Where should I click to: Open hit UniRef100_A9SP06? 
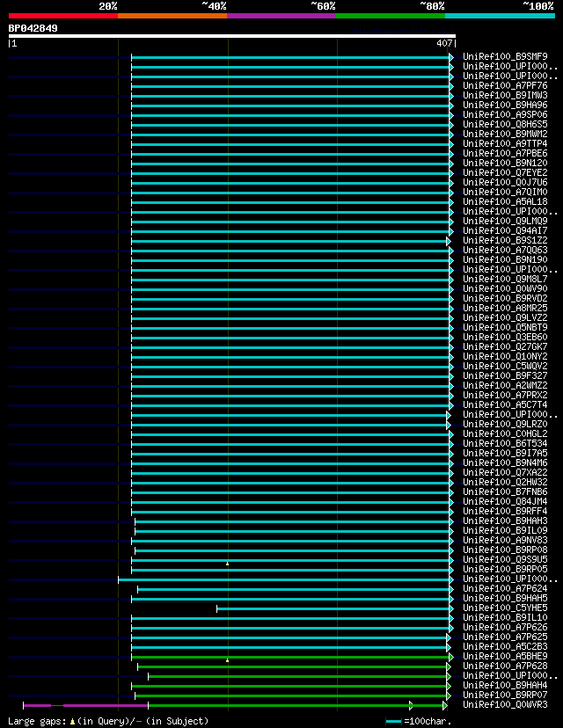click(505, 114)
